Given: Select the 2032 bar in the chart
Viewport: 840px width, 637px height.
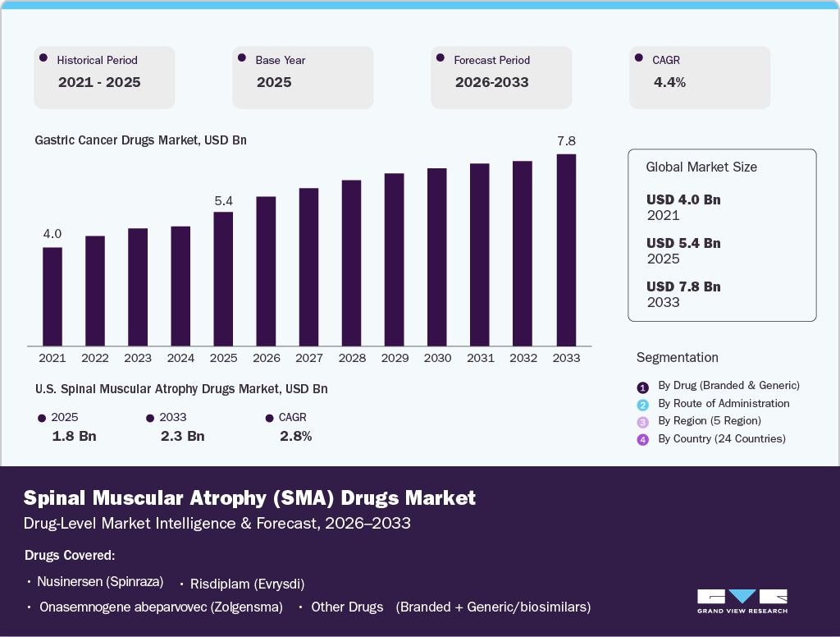Looking at the screenshot, I should (523, 253).
